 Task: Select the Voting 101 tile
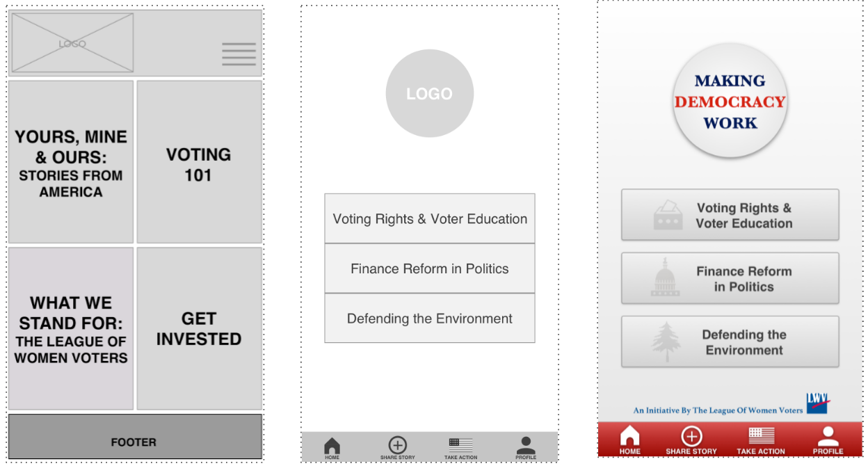point(199,162)
